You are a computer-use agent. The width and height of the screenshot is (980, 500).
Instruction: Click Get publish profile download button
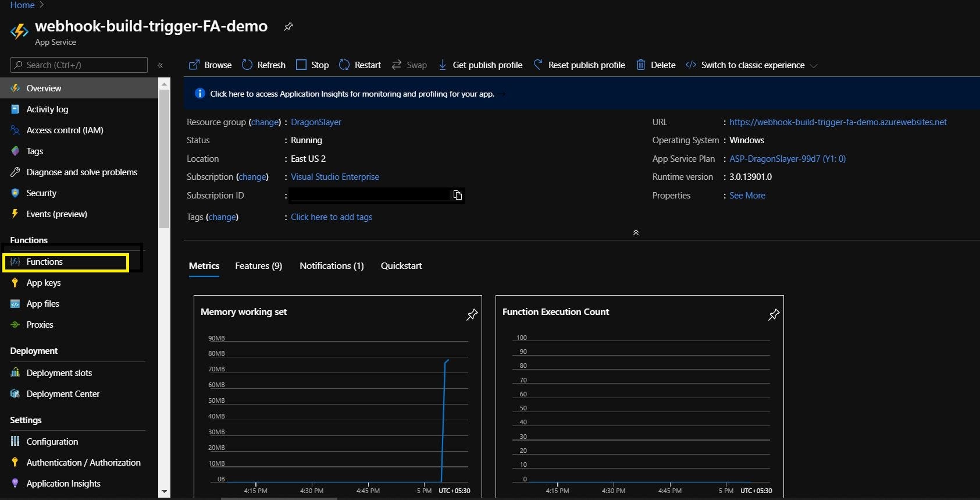point(480,65)
